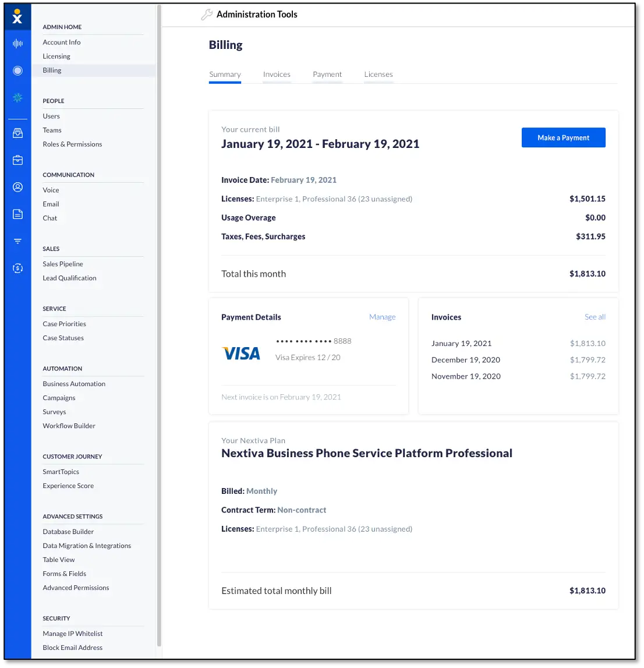The width and height of the screenshot is (644, 668).
Task: Open Business Automation
Action: pos(74,384)
